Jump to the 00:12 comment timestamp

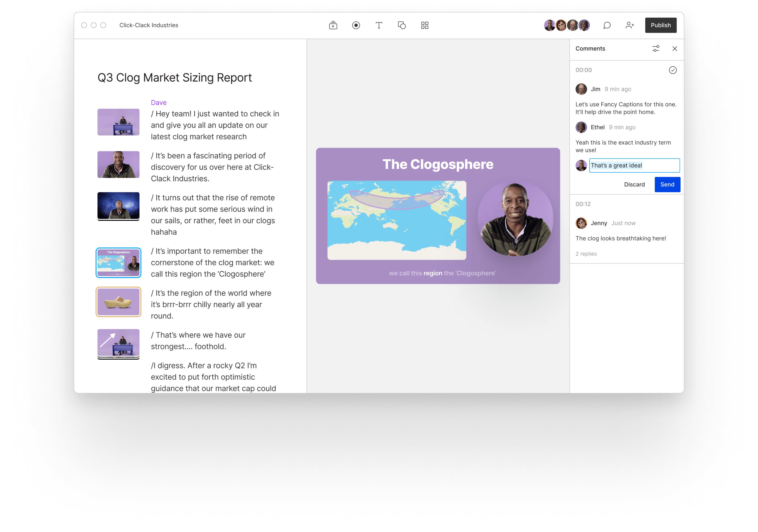583,204
